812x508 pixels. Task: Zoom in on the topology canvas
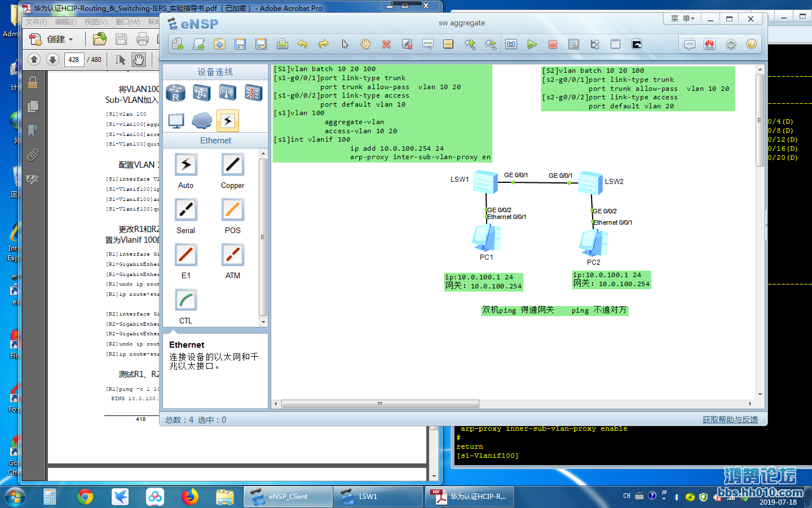[x=470, y=44]
